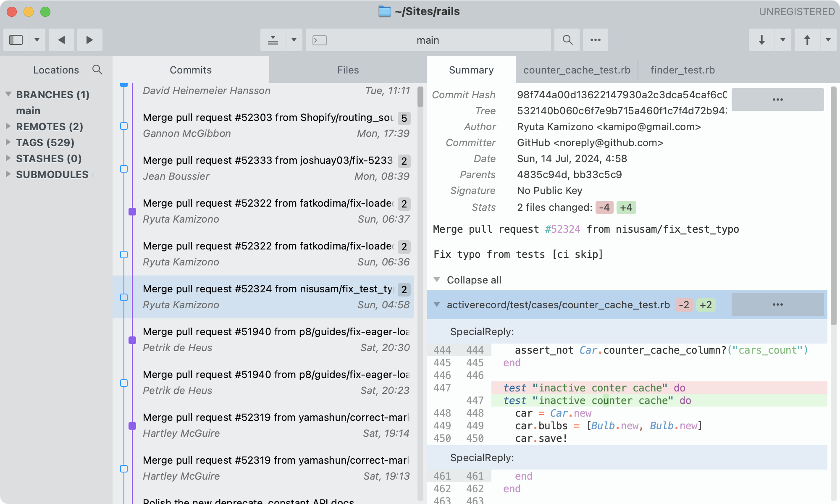Expand the TAGS section

tap(8, 143)
